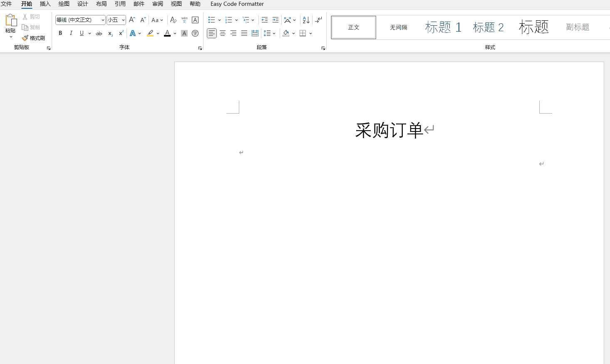Apply the 标题 1 heading style
The image size is (610, 364).
(x=443, y=27)
